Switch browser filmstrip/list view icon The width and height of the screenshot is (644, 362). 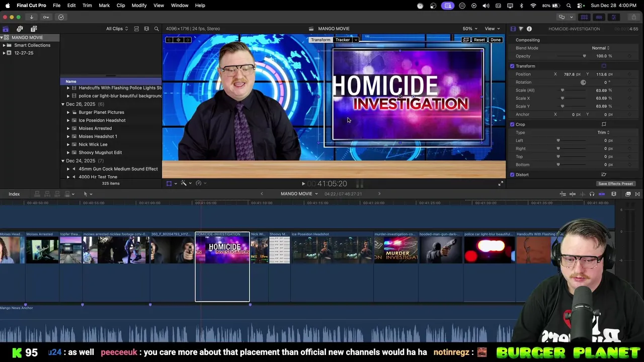pos(146,29)
